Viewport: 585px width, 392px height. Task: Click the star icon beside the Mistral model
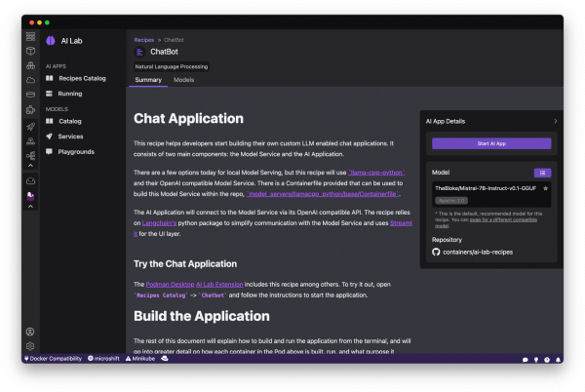click(x=545, y=188)
